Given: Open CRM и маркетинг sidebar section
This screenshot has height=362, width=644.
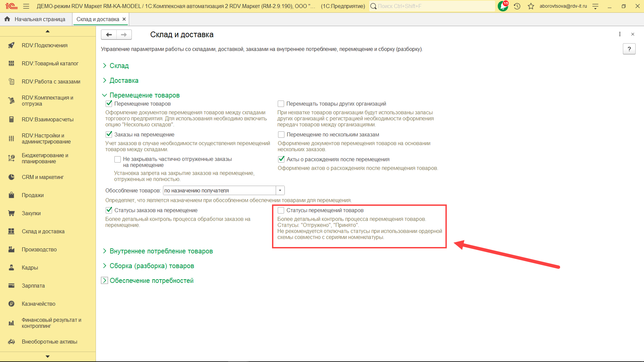Looking at the screenshot, I should coord(43,177).
